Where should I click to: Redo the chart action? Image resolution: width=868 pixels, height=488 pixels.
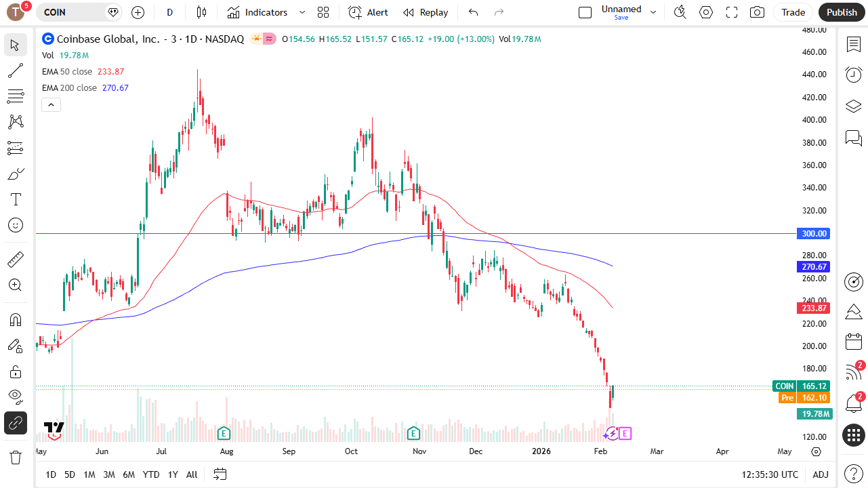(499, 12)
